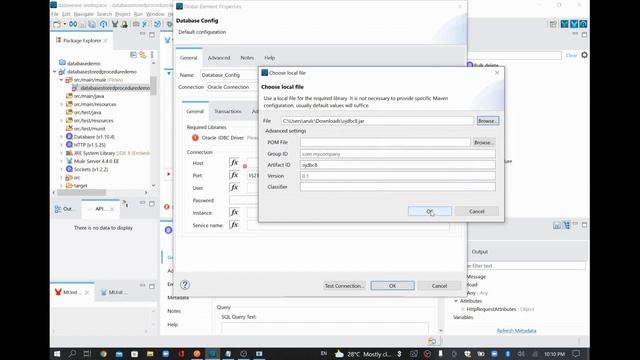Select the Outline view tab
Screen dimensions: 640x360
[64, 209]
